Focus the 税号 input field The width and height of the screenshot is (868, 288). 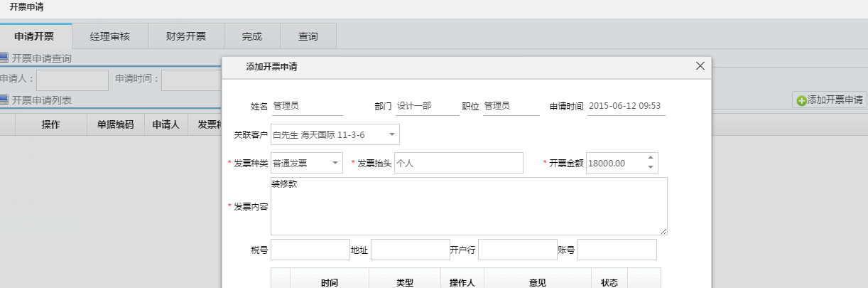point(310,250)
